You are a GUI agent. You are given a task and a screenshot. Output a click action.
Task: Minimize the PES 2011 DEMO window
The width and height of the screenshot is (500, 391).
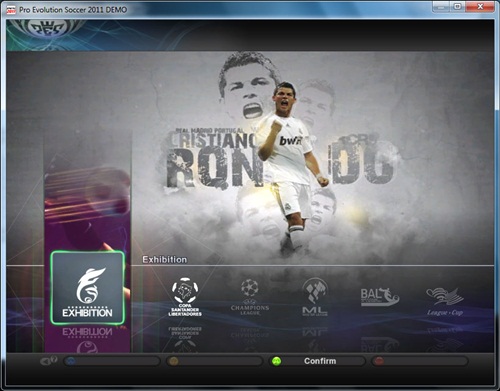(x=441, y=7)
